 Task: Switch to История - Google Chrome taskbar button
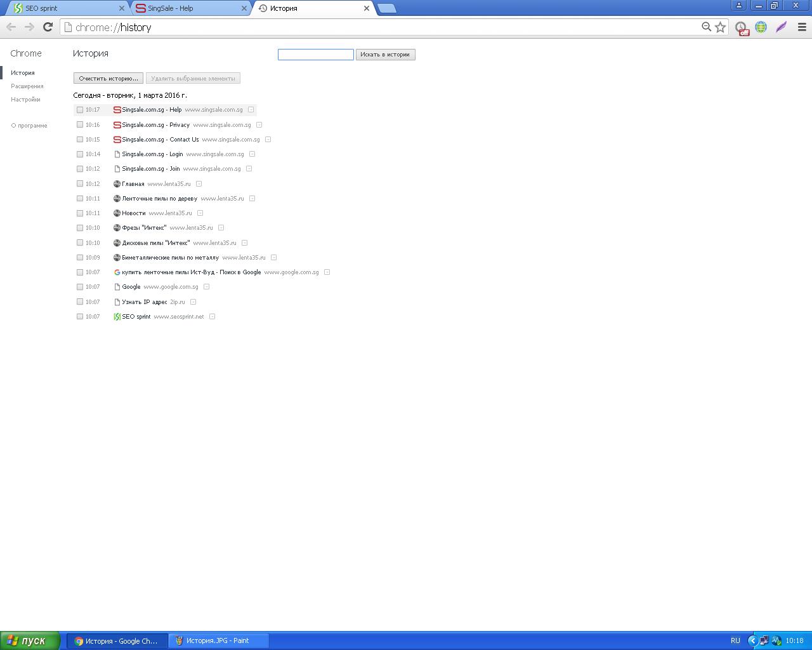(x=117, y=641)
